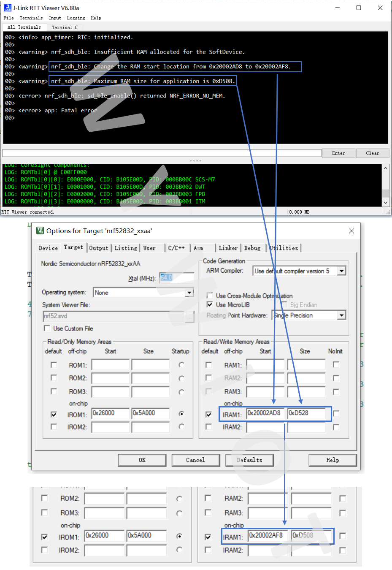
Task: Click the Clear button in RTT Viewer
Action: coord(373,153)
